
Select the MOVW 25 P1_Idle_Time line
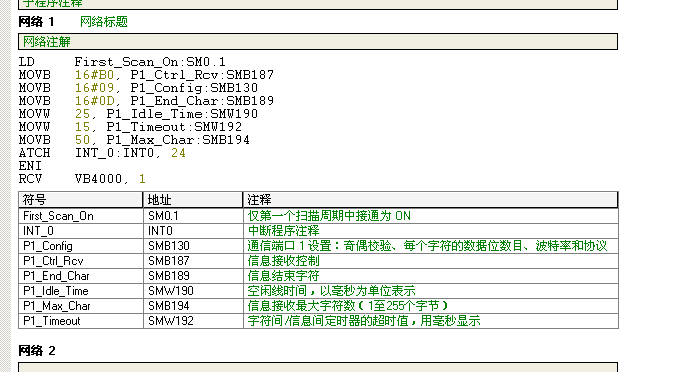coord(138,114)
